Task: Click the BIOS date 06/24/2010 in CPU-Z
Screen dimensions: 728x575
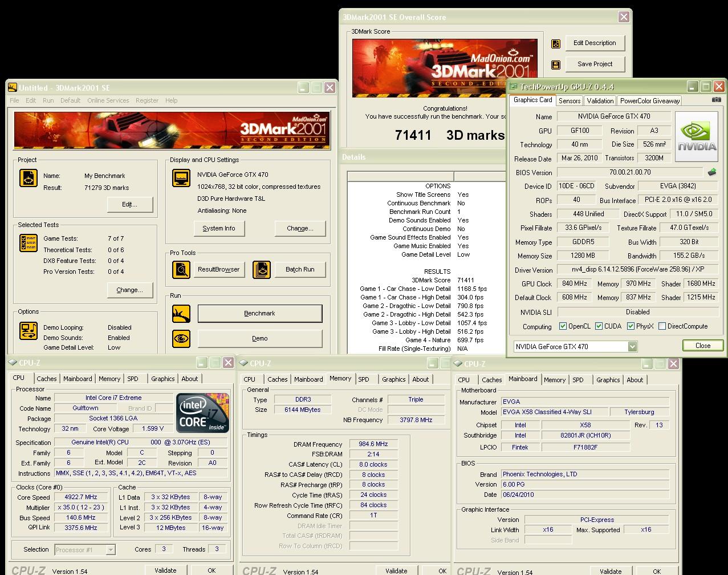Action: [x=585, y=495]
